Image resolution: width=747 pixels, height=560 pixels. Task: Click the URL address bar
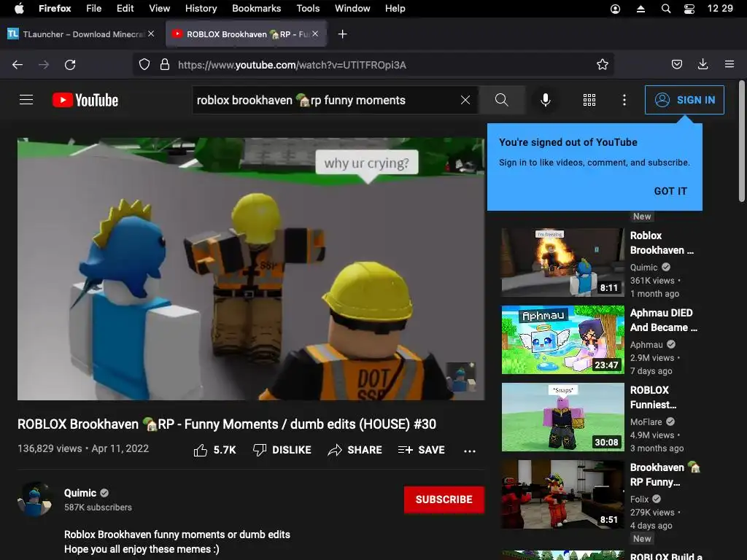pos(373,65)
